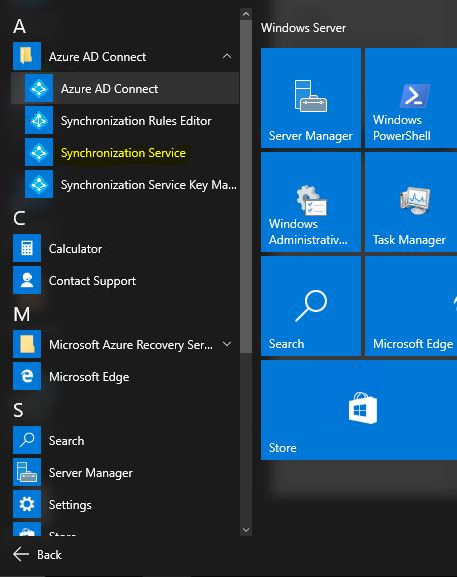Click the scroll up arrow of app list
457x577 pixels.
[x=246, y=14]
